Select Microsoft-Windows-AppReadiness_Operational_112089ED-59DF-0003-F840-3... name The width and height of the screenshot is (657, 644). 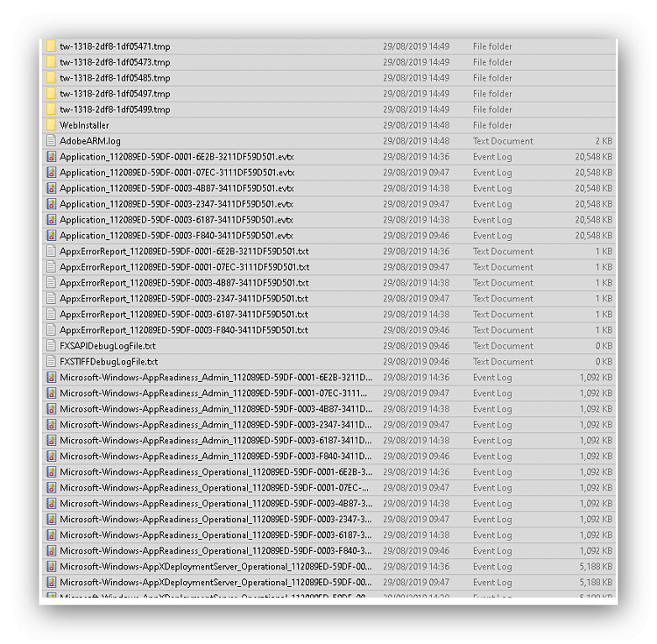click(215, 551)
